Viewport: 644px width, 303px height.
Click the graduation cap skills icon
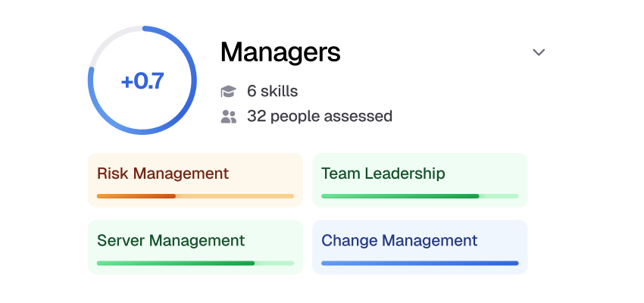pyautogui.click(x=228, y=92)
